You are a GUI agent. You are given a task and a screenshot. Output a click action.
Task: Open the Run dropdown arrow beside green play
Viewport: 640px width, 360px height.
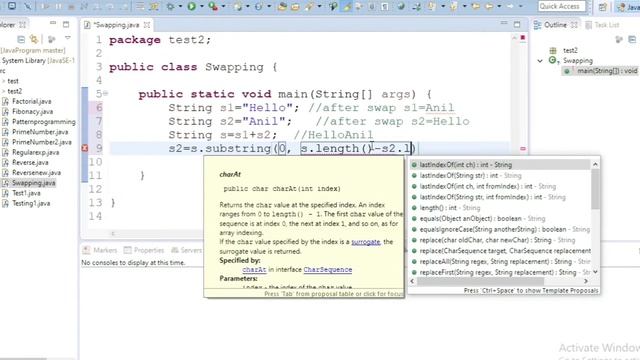pos(201,6)
